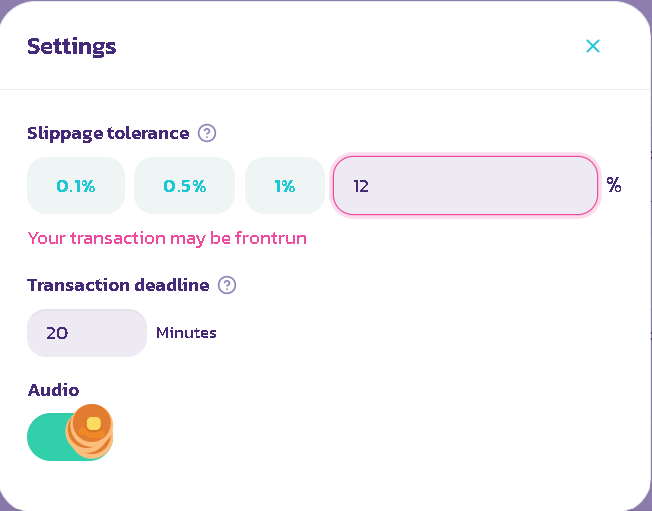Select the 0.1% slippage preset

tap(76, 186)
